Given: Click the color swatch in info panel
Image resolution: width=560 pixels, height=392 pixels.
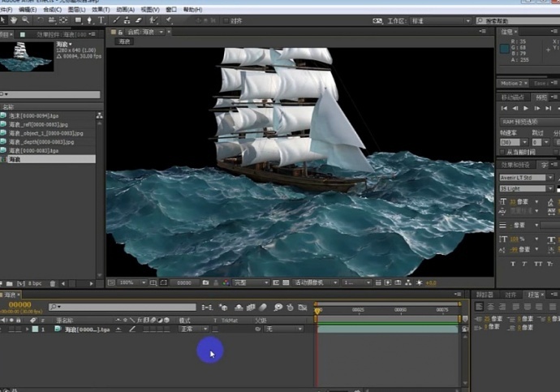Looking at the screenshot, I should point(503,48).
